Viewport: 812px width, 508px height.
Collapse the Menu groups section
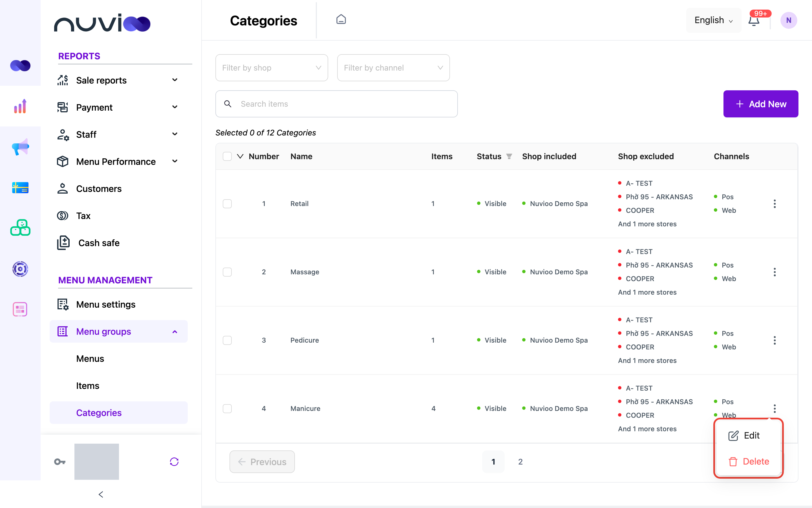[118, 331]
